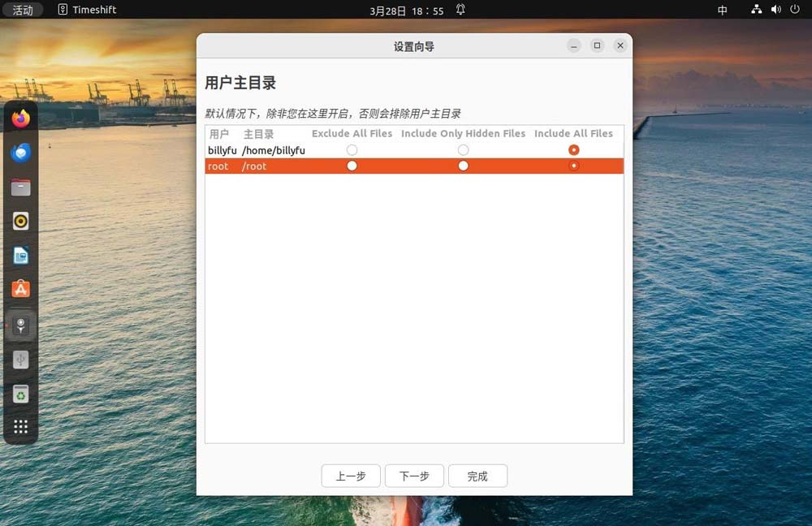Select Exclude All Files for billyfu
Image resolution: width=812 pixels, height=526 pixels.
point(352,150)
